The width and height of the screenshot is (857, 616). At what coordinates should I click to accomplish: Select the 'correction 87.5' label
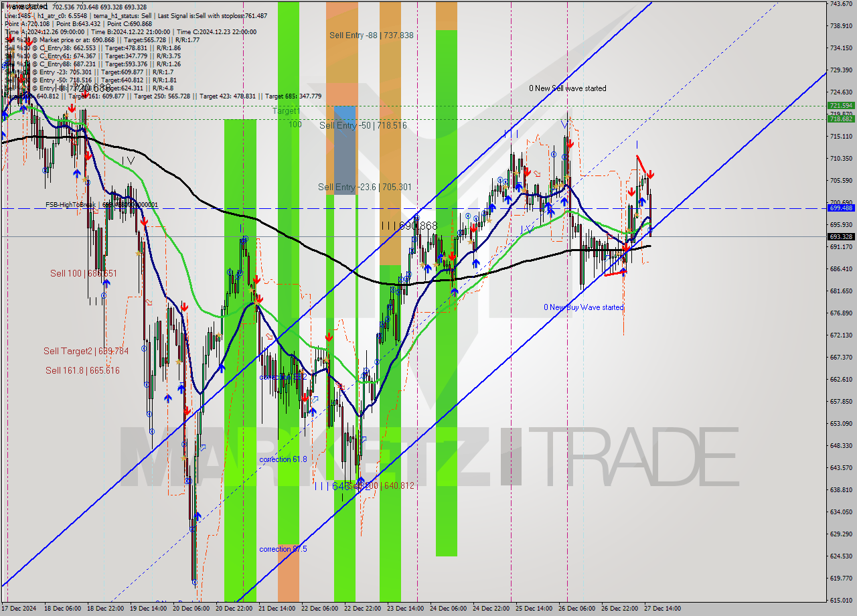[x=283, y=549]
